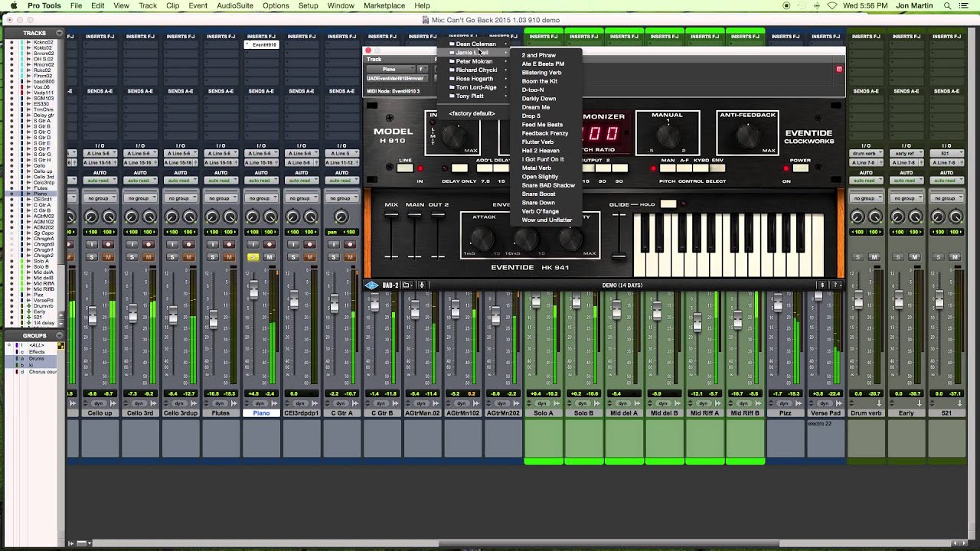Click the Solo A track name button

[544, 413]
